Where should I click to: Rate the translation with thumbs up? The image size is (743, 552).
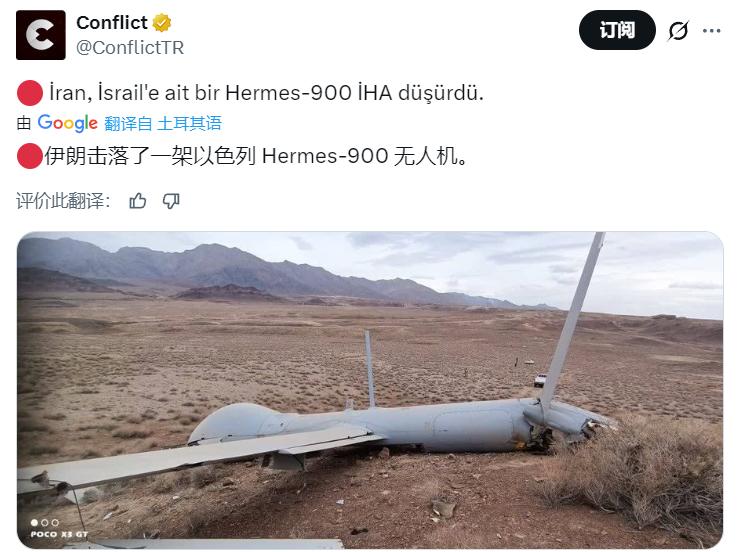[138, 201]
